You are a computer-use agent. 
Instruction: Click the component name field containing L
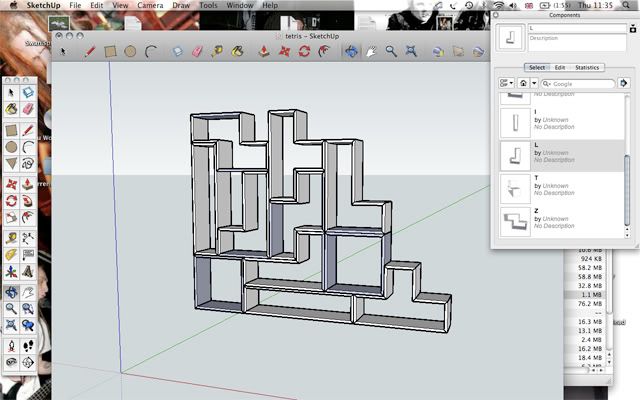(577, 28)
